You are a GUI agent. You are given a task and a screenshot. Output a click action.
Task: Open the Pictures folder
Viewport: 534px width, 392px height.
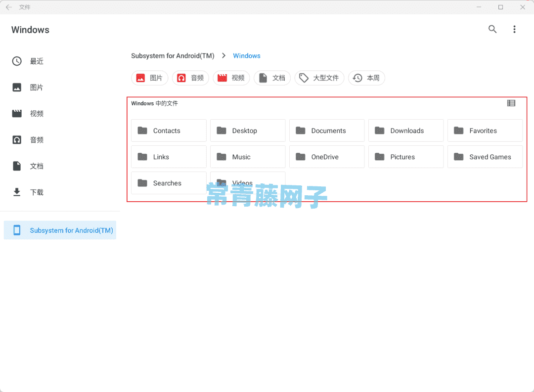click(406, 157)
